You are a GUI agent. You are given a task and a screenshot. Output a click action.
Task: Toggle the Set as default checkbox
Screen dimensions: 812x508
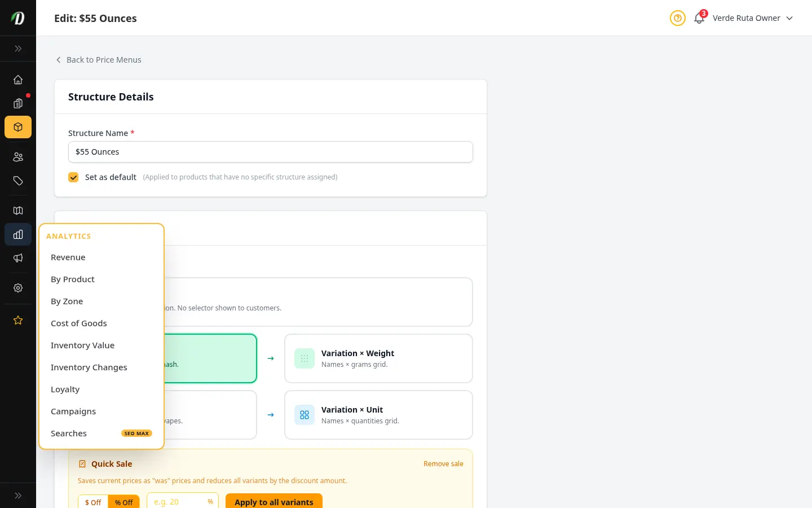[73, 177]
